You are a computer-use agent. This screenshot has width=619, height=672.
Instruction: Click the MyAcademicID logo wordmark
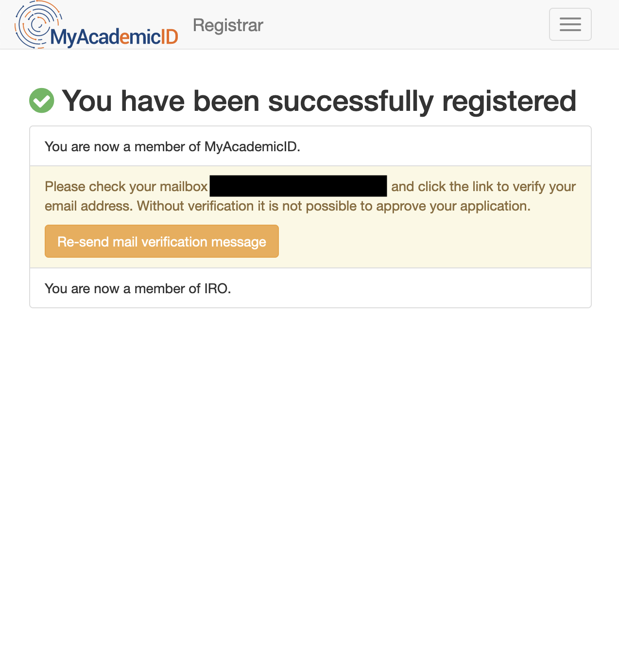click(x=114, y=37)
